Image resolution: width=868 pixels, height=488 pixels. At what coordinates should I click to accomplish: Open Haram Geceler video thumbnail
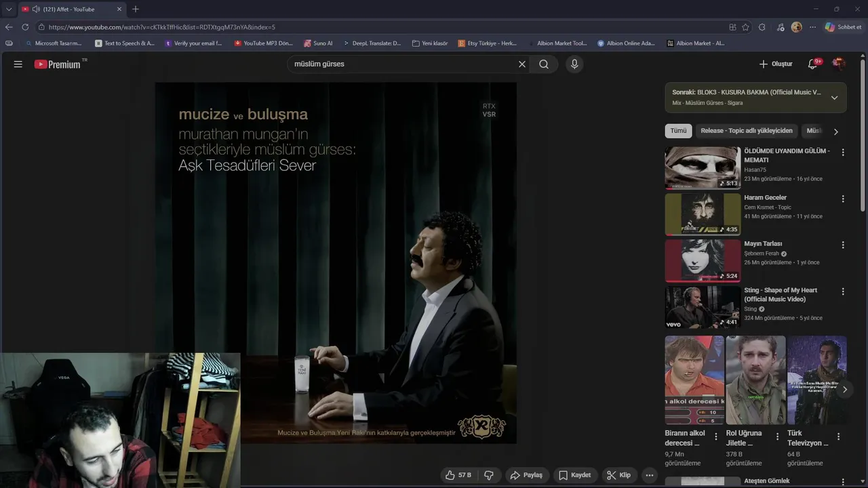703,214
